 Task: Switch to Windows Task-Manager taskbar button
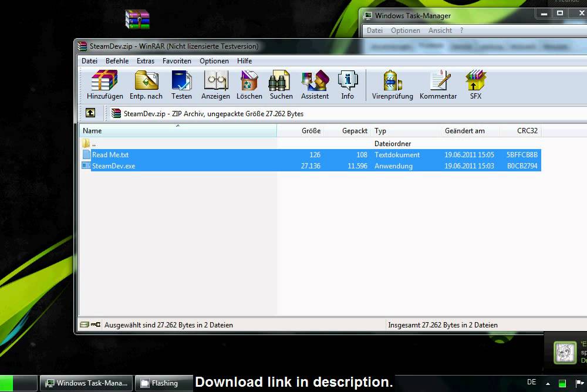click(x=86, y=383)
